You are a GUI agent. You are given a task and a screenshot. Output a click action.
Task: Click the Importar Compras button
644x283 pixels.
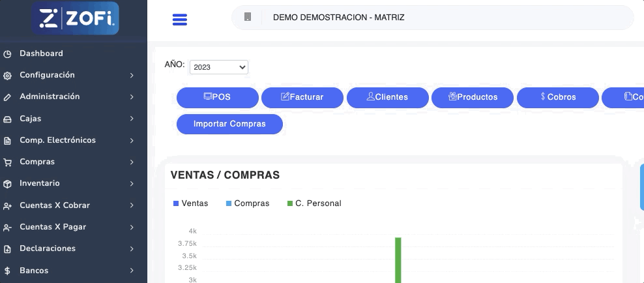[229, 124]
